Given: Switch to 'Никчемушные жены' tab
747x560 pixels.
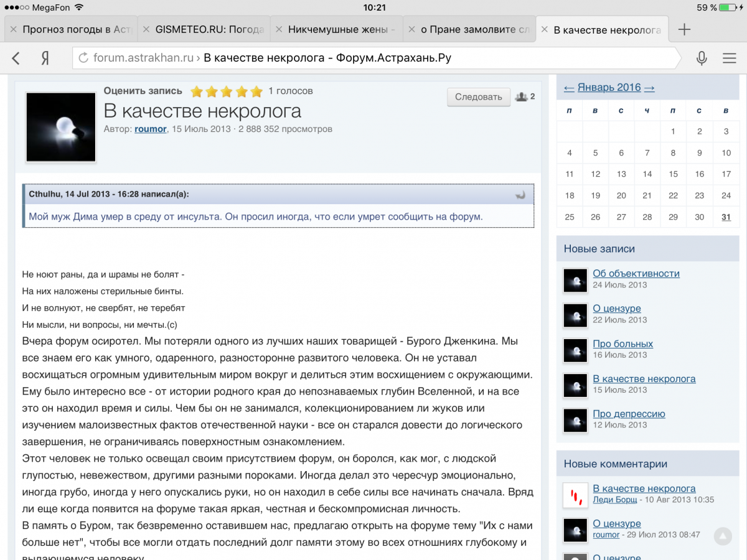Looking at the screenshot, I should [x=336, y=29].
